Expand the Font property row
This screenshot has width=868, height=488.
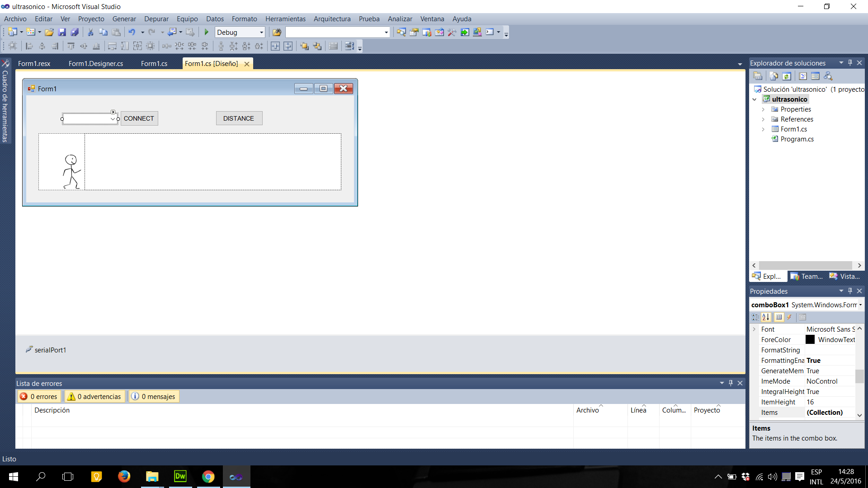[754, 329]
